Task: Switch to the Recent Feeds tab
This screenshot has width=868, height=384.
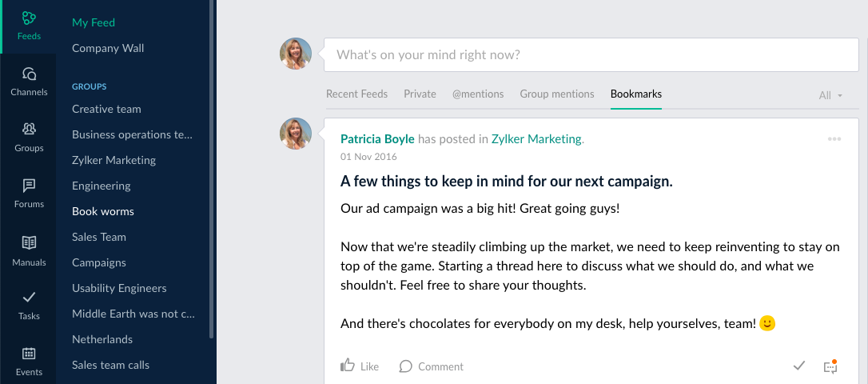Action: tap(356, 94)
